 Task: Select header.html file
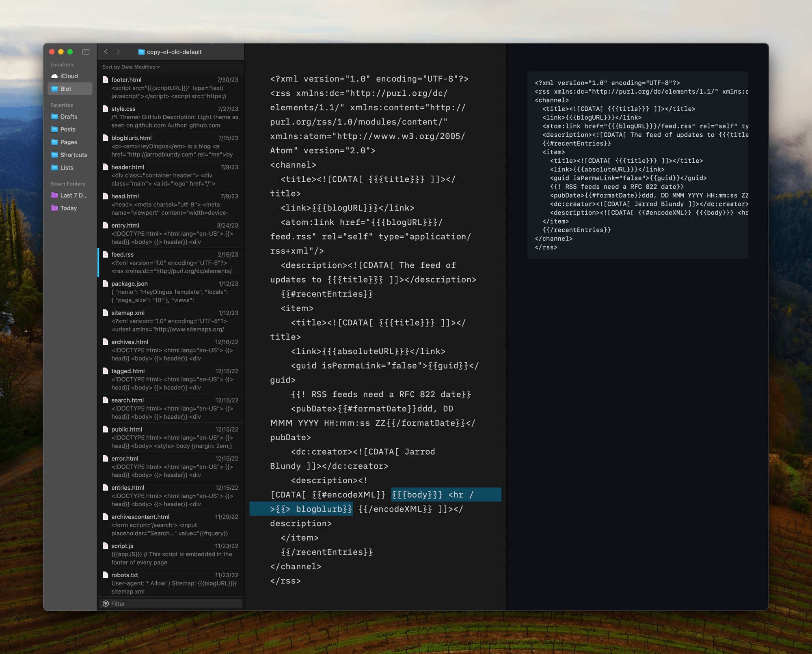tap(171, 175)
